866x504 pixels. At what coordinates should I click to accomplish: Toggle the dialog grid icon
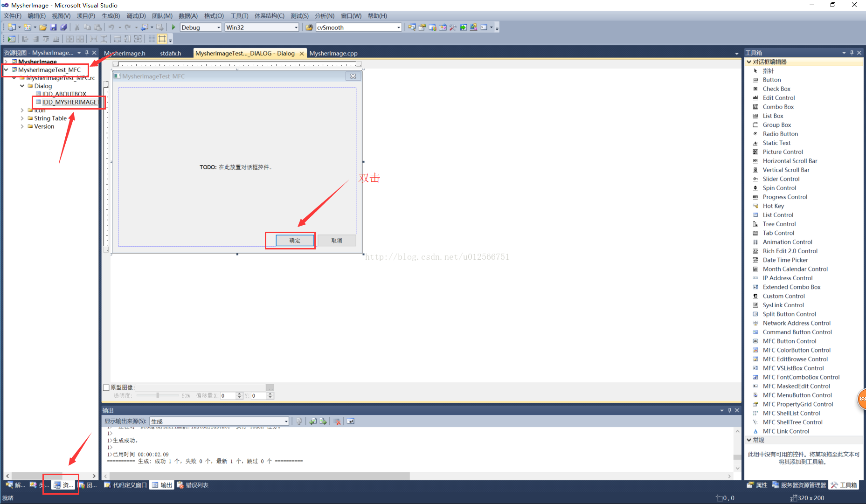pos(152,39)
